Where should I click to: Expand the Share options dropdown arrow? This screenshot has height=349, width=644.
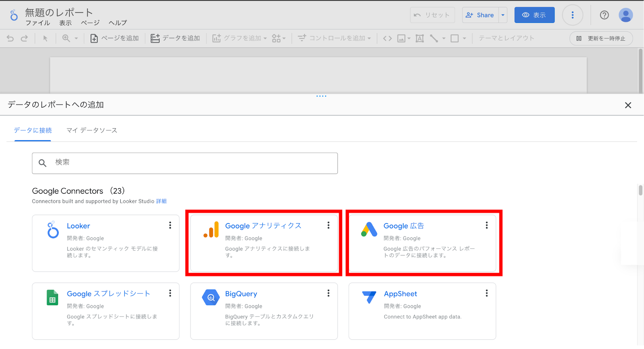[x=503, y=15]
